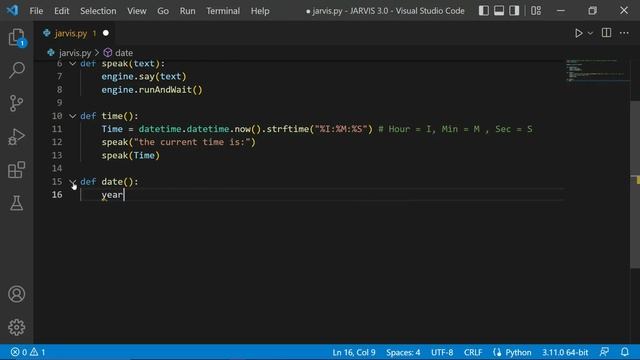Open the Go menu
This screenshot has height=360, width=640.
[163, 11]
